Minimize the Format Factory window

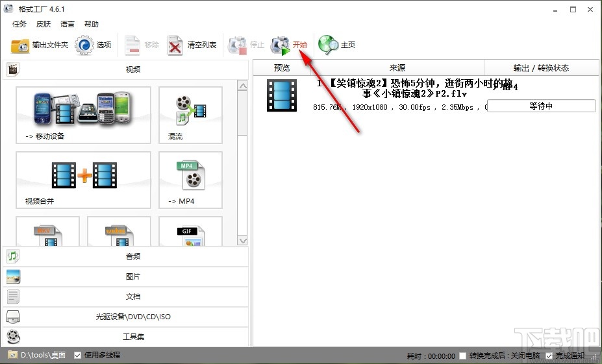(x=555, y=10)
